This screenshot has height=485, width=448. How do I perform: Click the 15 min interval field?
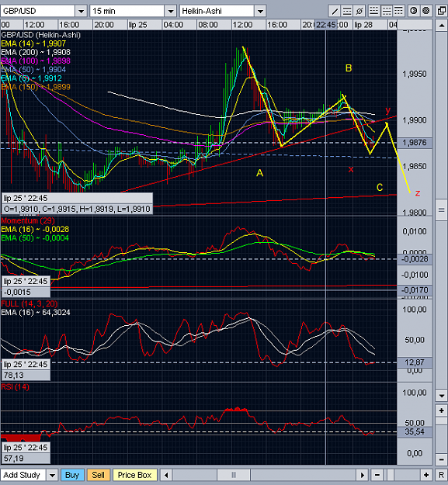[127, 11]
